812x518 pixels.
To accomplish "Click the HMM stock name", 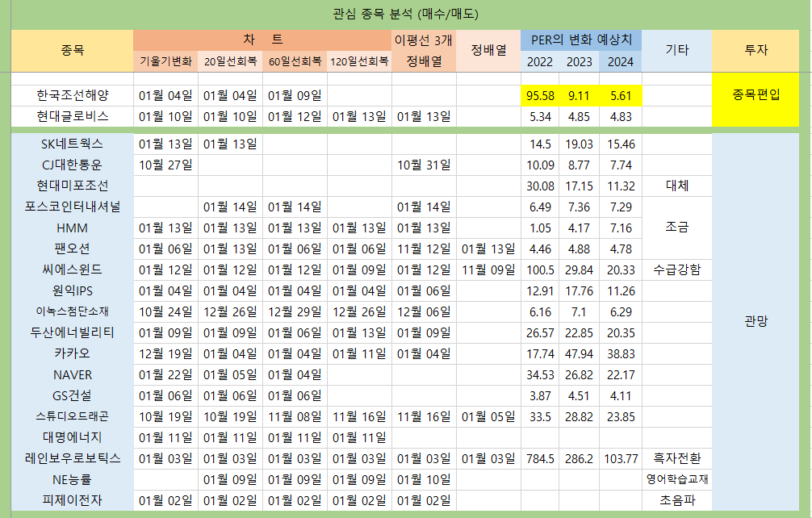I will (73, 228).
